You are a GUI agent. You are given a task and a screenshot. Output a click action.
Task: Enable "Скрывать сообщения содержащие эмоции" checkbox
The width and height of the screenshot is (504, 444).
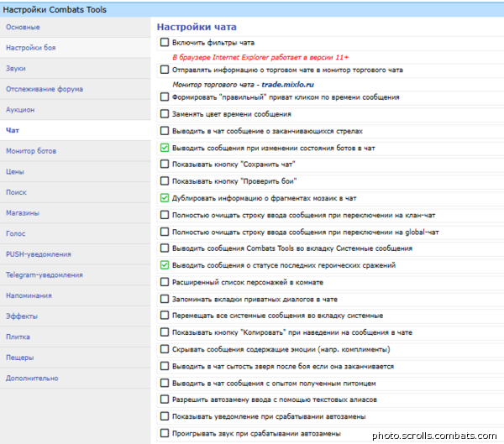[x=165, y=349]
